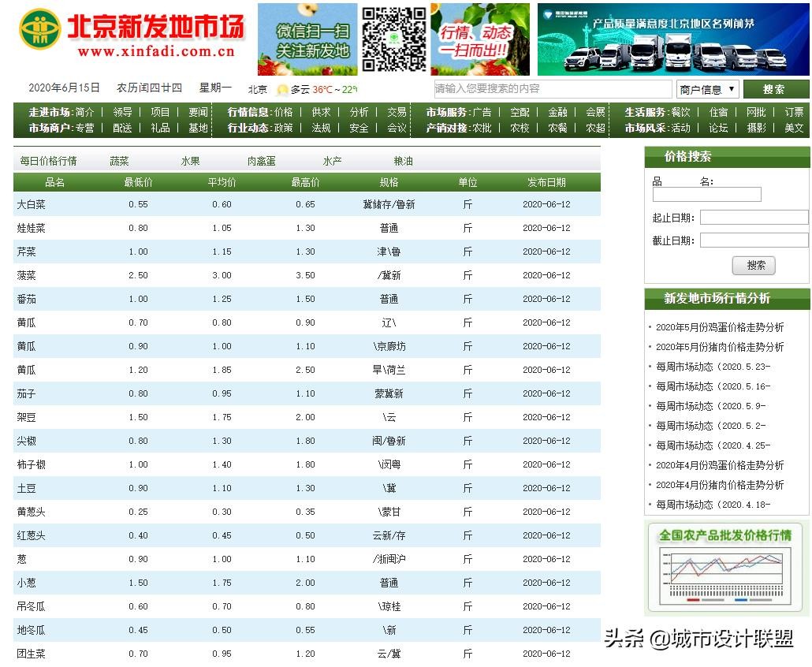Open 2020年4月份猪肉价格走势分析 article
The width and height of the screenshot is (812, 667).
click(x=719, y=485)
